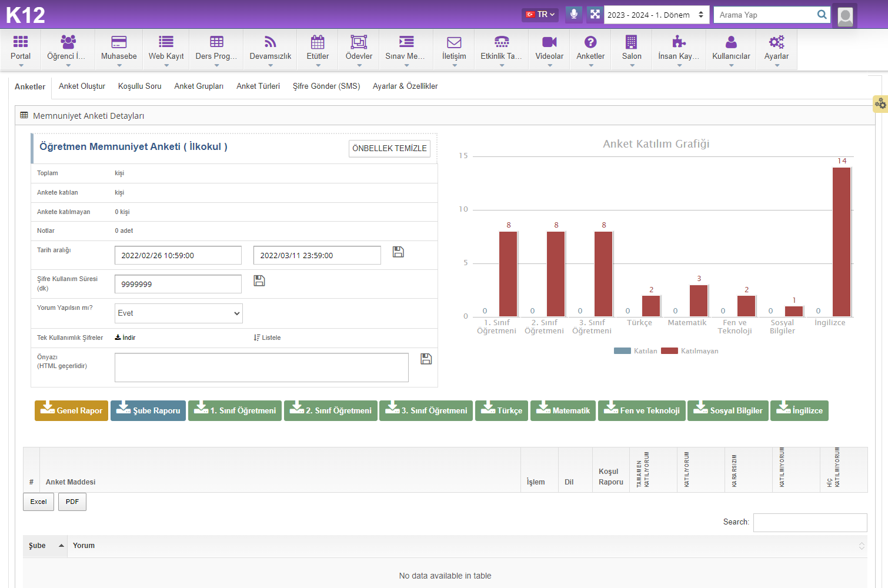Click the table Search input box
888x588 pixels.
point(810,522)
